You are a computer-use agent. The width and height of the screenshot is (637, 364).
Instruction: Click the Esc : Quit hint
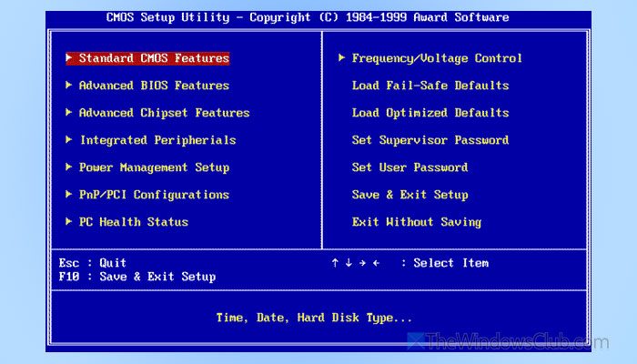pyautogui.click(x=93, y=263)
